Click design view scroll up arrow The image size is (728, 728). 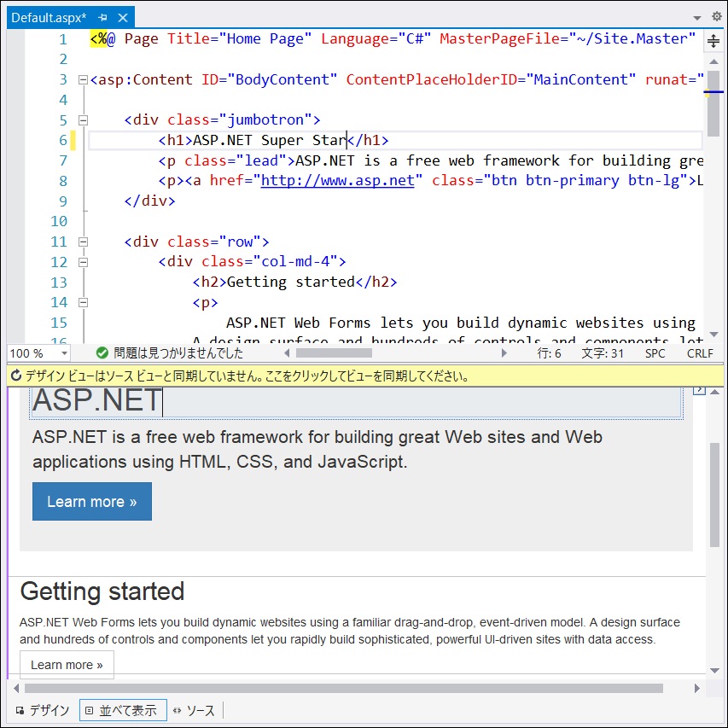(715, 393)
